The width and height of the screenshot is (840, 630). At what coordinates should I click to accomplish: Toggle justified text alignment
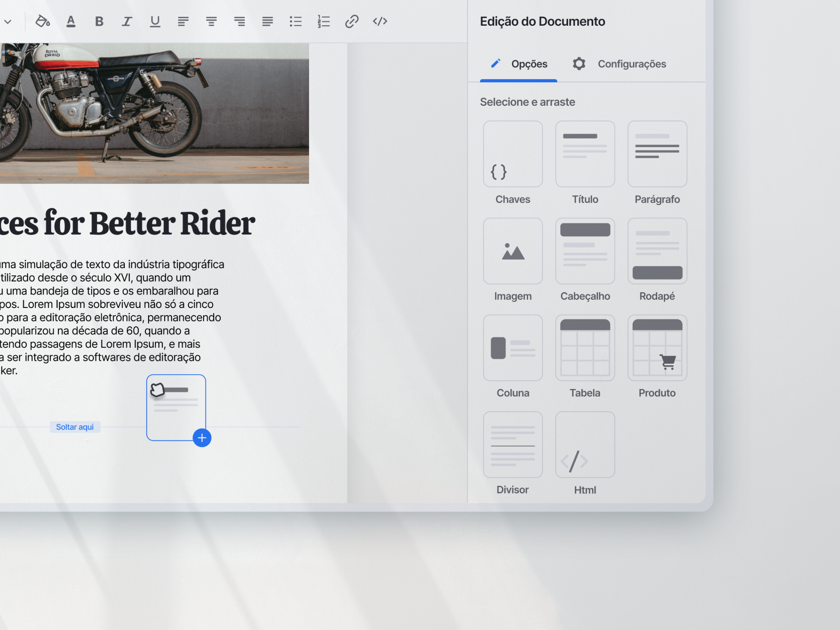pyautogui.click(x=268, y=21)
